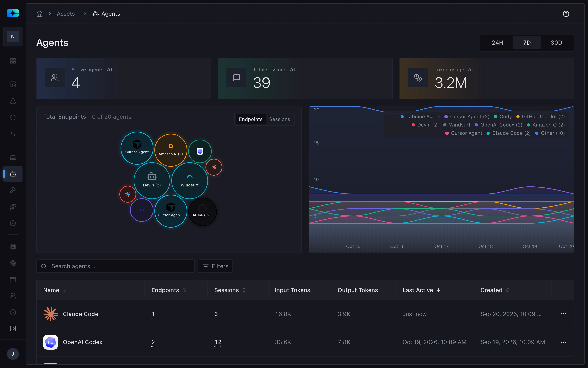Select the Sessions view tab
Screen dimensions: 588x368
point(279,119)
